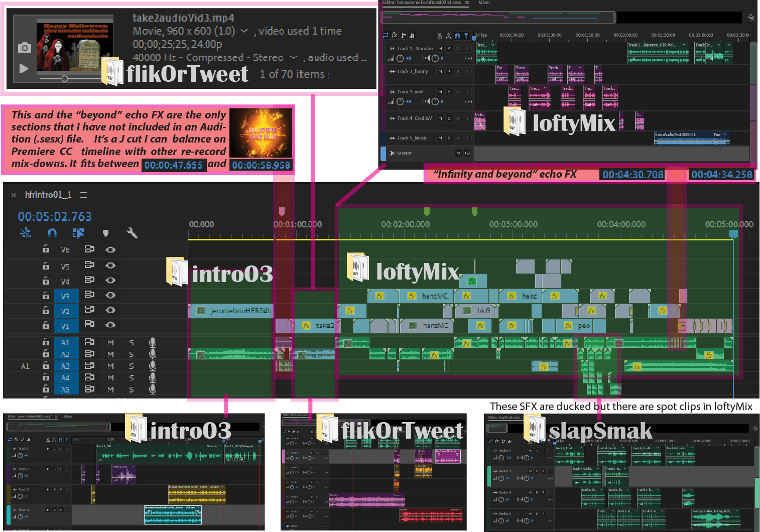
Task: Show Sends view in Audition multitrack
Action: (404, 35)
